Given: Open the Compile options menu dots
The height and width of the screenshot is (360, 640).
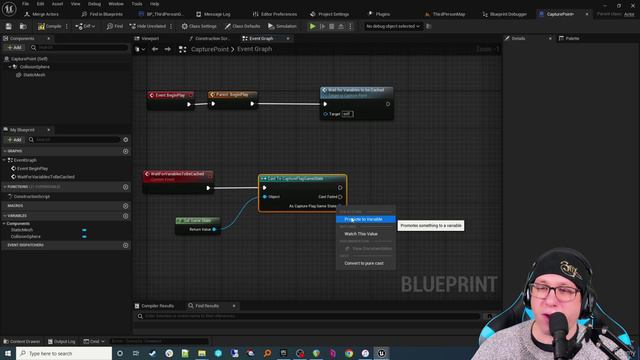Looking at the screenshot, I should [67, 26].
